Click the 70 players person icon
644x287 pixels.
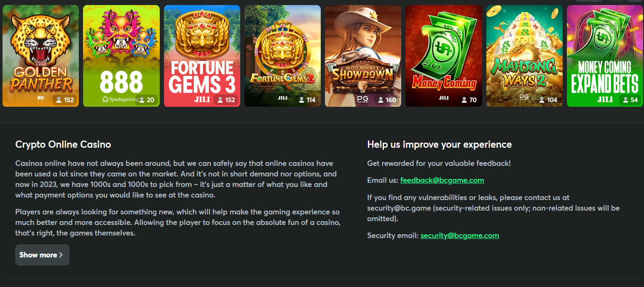(x=464, y=100)
